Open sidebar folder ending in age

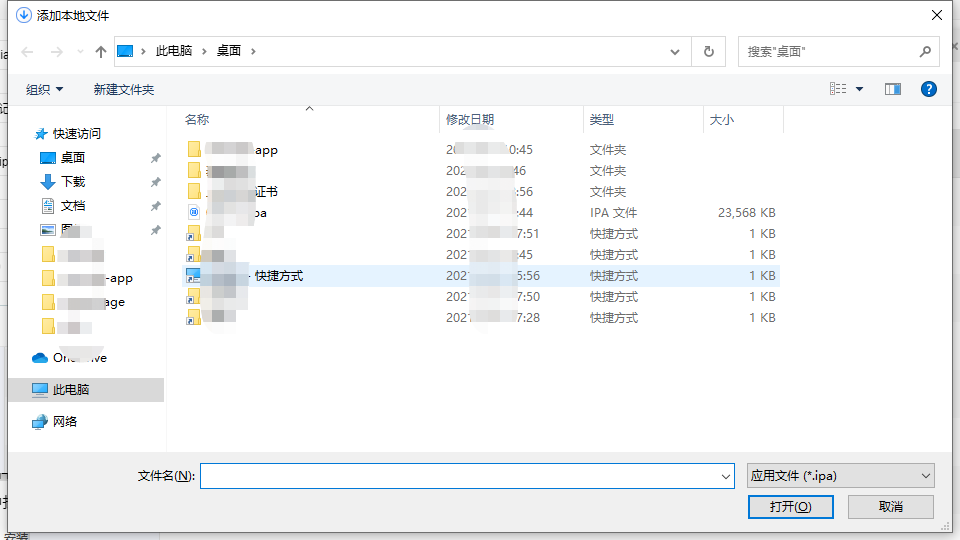(83, 302)
